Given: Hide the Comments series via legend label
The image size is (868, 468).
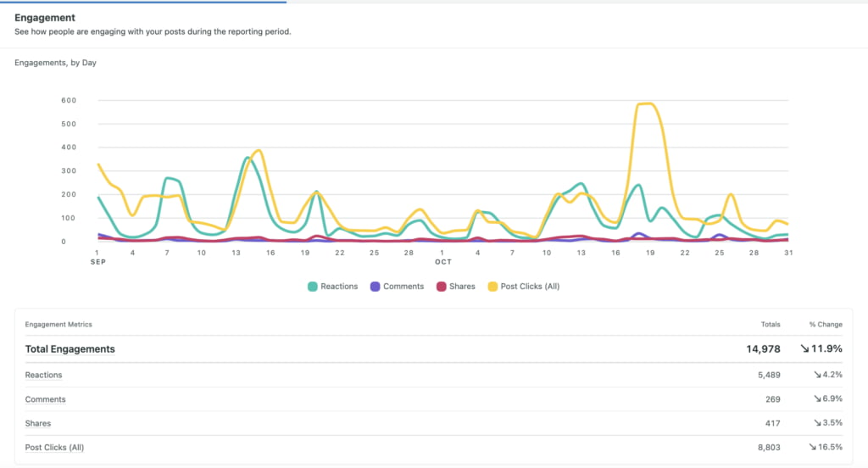Looking at the screenshot, I should pos(403,287).
